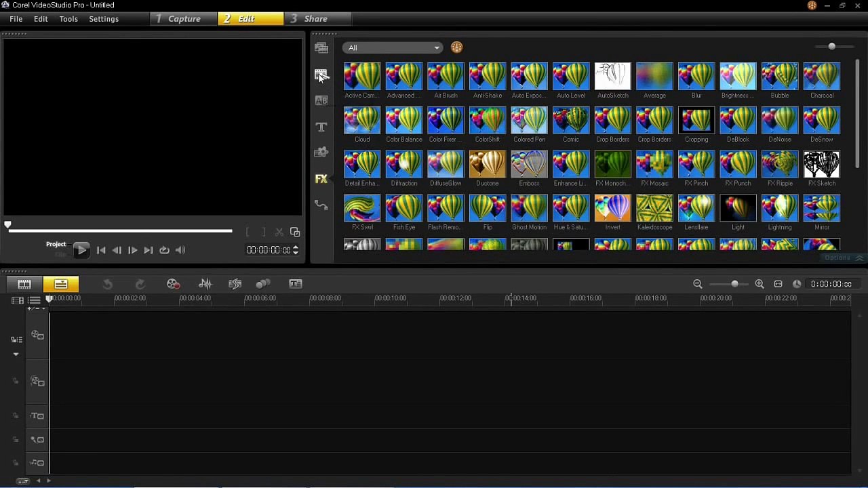868x488 pixels.
Task: Toggle ripple lock on Music track
Action: point(16,463)
